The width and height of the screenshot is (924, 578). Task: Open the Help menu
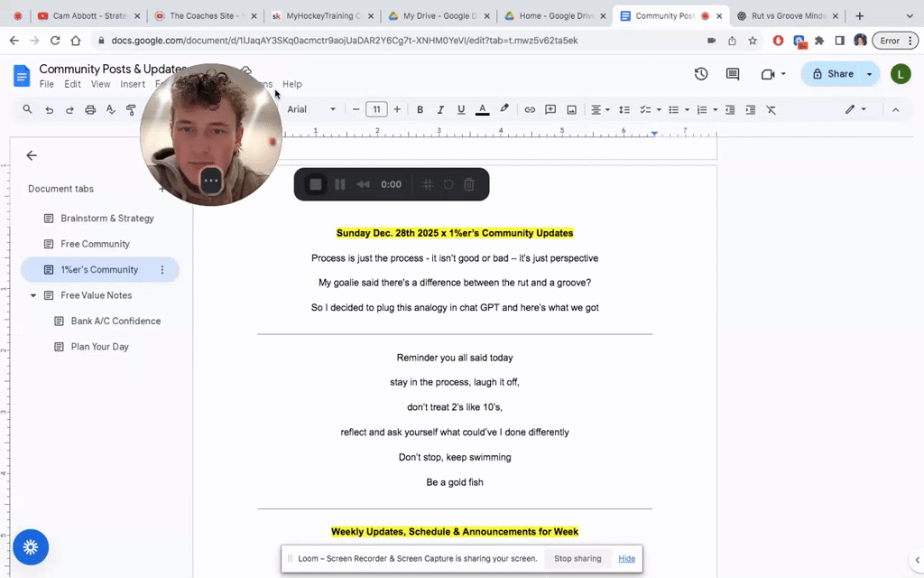tap(291, 84)
